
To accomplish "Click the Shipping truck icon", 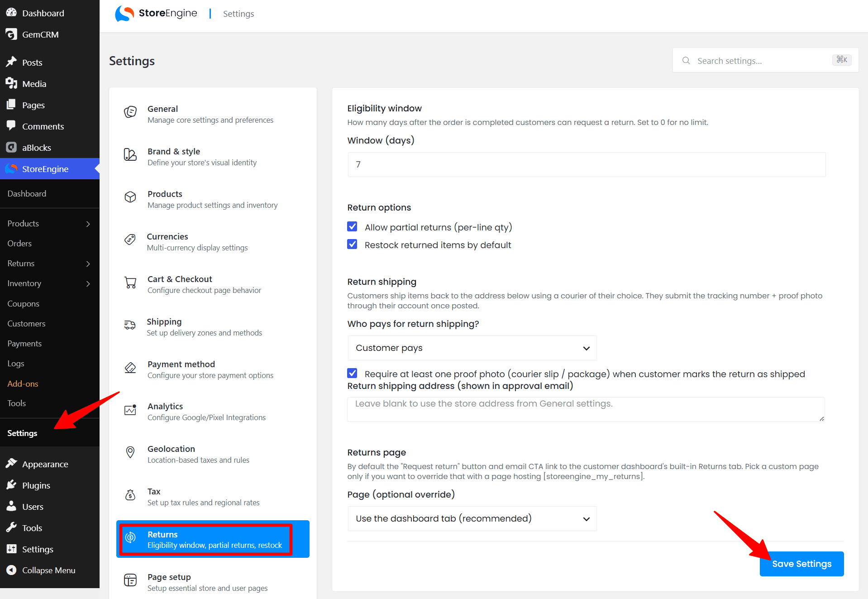I will coord(130,325).
